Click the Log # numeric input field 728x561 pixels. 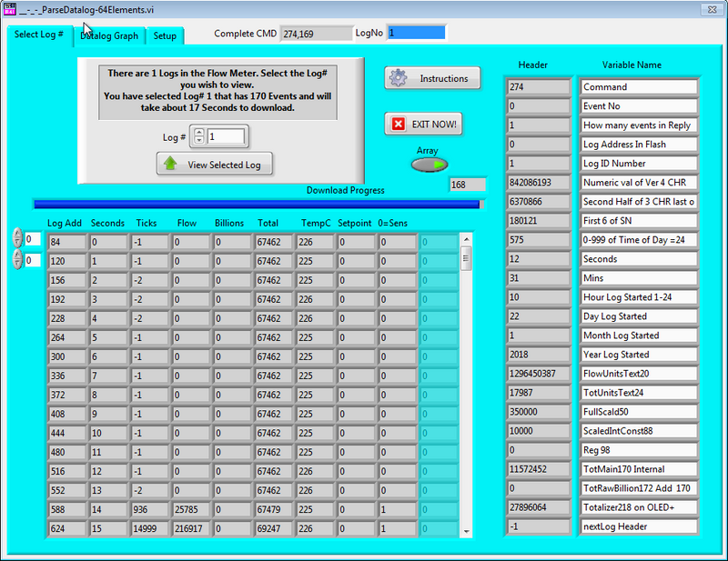226,136
